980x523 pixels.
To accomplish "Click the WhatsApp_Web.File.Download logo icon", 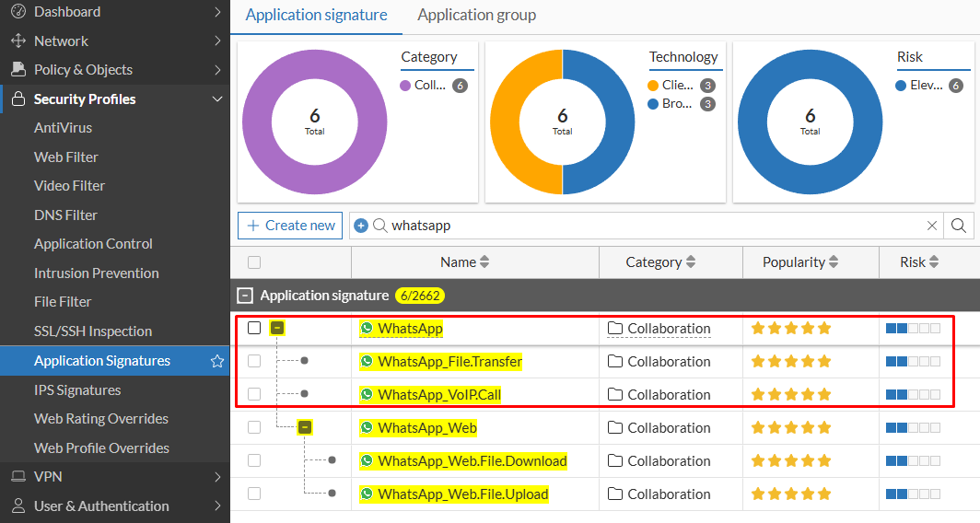I will coord(367,460).
